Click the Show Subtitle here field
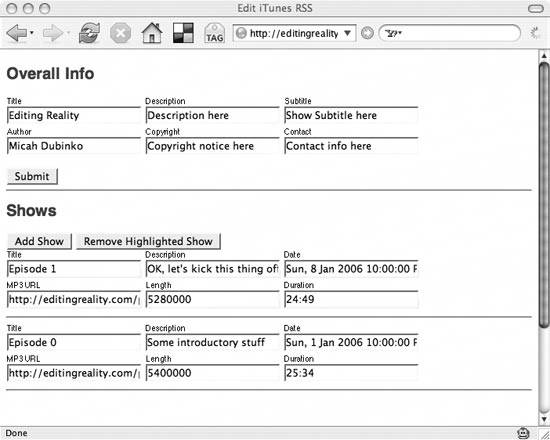550x440 pixels. click(x=351, y=115)
